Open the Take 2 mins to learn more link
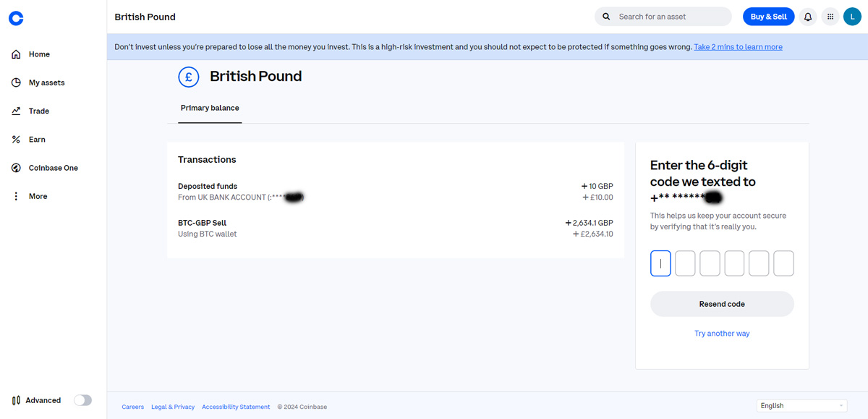Screen dimensions: 868x419 click(x=738, y=47)
